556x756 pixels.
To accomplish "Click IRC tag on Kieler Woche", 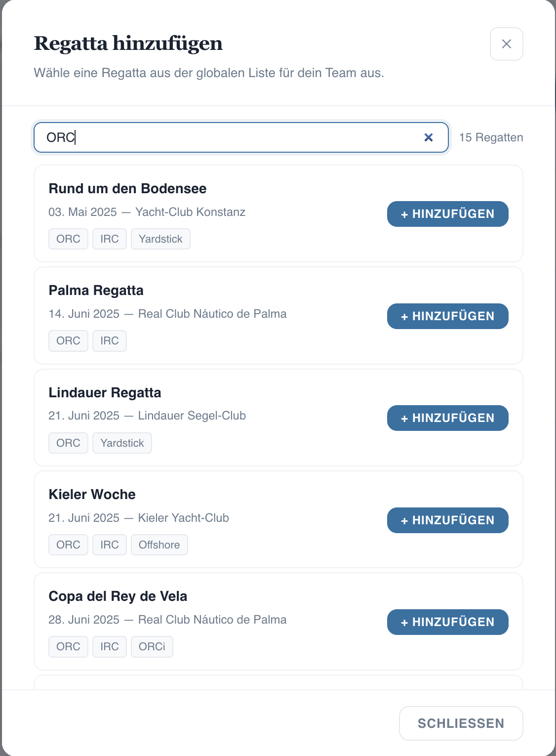I will point(110,545).
